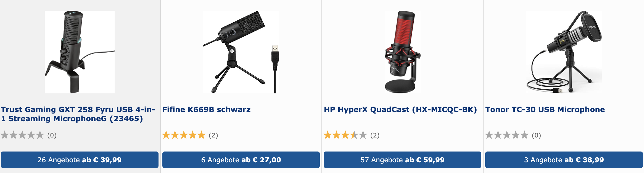
Task: Click the five gold stars for Fifine K669B
Action: click(184, 135)
